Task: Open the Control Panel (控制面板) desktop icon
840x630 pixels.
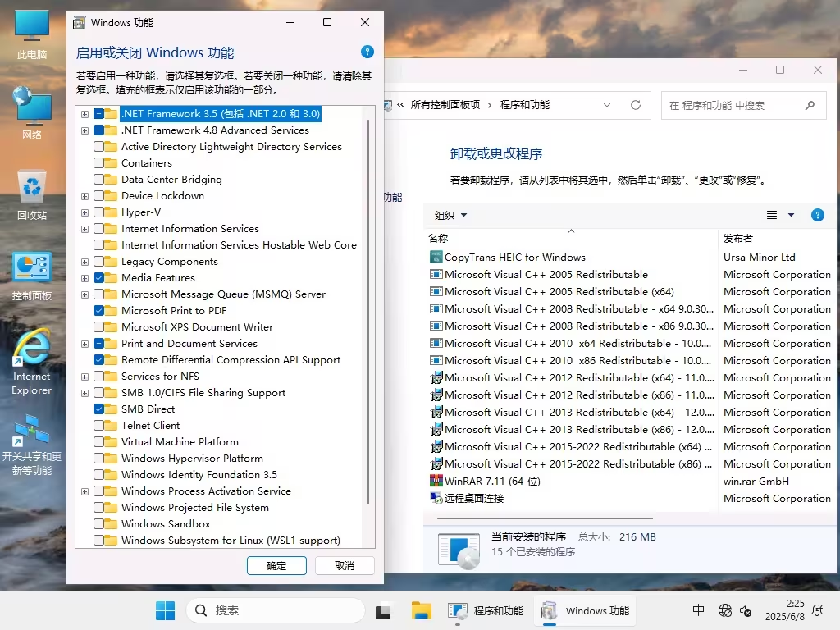Action: click(x=32, y=276)
